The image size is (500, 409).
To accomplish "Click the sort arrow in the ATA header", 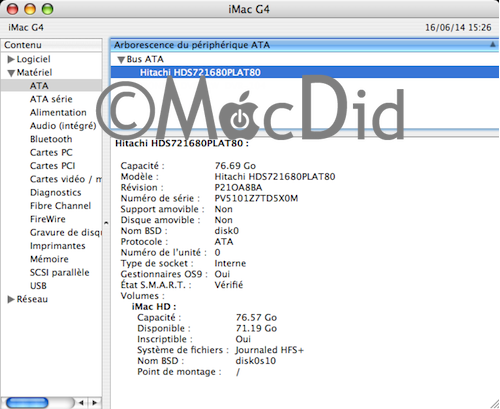I will [x=493, y=44].
